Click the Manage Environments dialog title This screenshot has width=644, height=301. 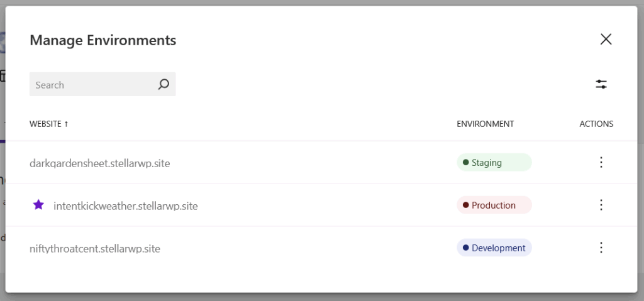pos(103,40)
